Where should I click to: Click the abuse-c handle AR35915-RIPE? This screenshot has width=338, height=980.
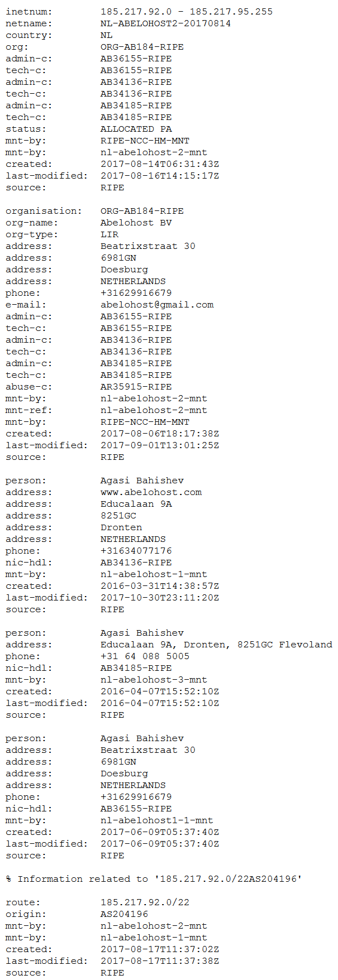coord(136,387)
